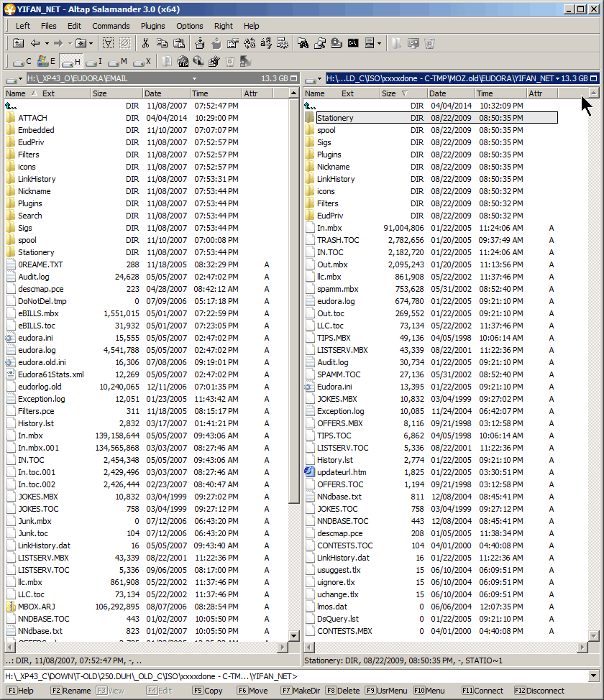Select updateurl.htm in right panel

342,472
